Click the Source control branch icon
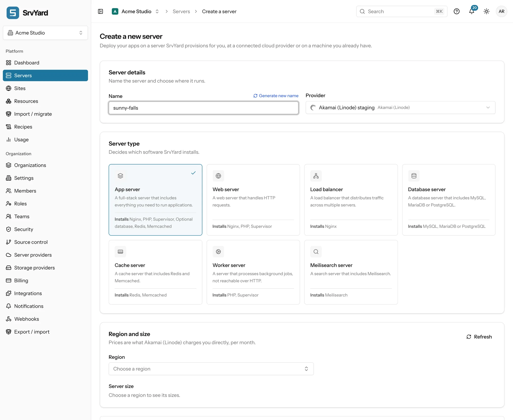This screenshot has height=420, width=513. [x=9, y=242]
